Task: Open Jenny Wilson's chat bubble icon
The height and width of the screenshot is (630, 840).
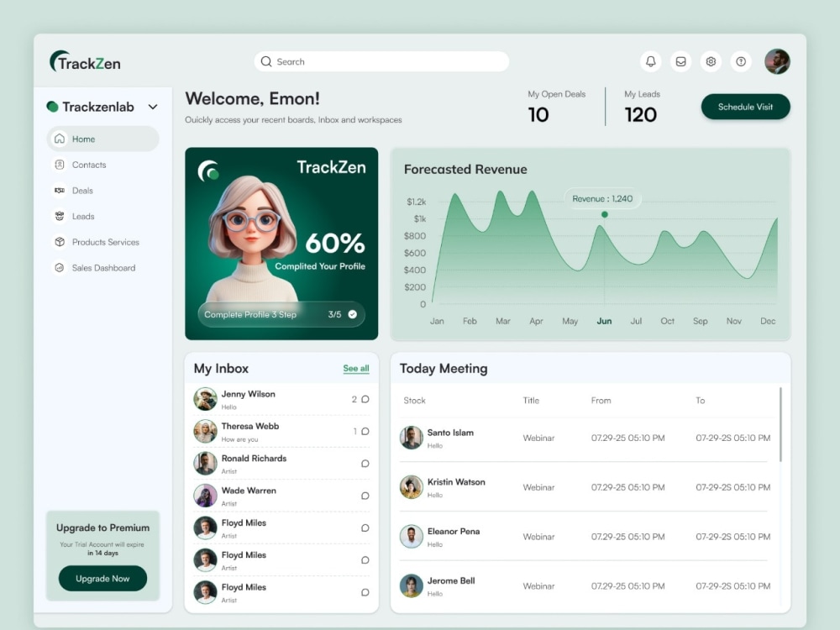Action: point(365,399)
